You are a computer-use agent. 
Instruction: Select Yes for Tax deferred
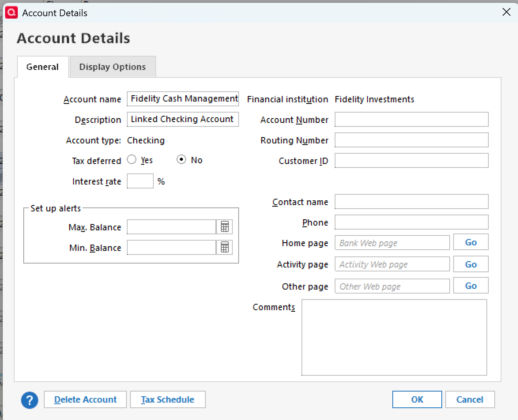click(x=132, y=159)
